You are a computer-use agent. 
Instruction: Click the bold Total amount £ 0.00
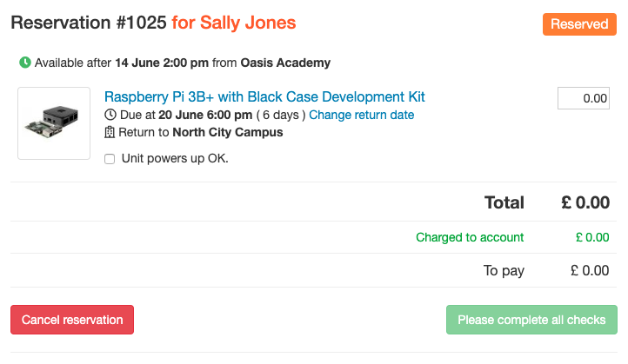click(x=585, y=202)
